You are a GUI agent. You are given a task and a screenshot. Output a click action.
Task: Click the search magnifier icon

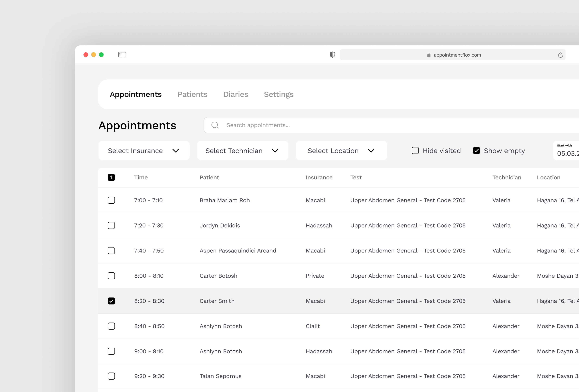tap(215, 125)
